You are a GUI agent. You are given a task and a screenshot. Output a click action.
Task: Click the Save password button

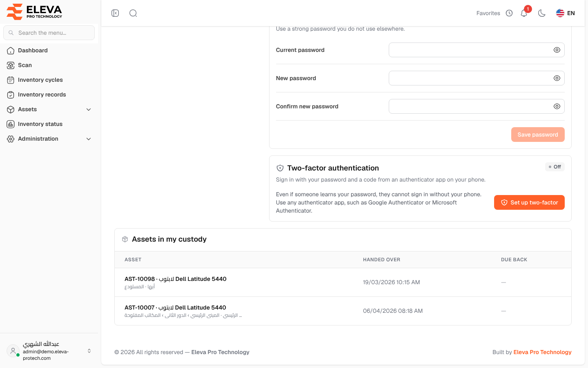tap(538, 135)
